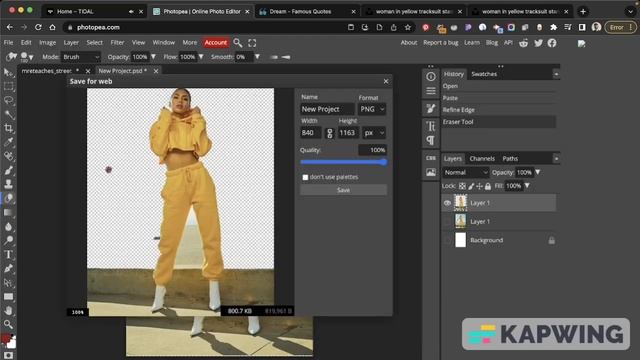
Task: Select the Spot Healing tool
Action: (8, 156)
